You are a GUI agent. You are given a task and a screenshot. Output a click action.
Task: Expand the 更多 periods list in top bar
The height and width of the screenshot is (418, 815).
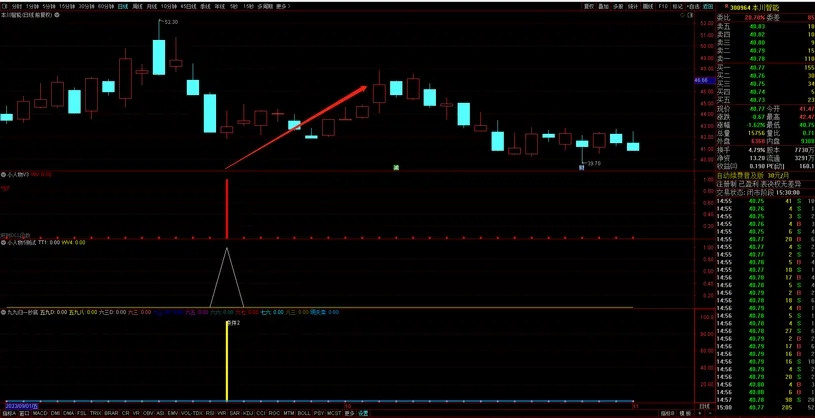(x=282, y=6)
